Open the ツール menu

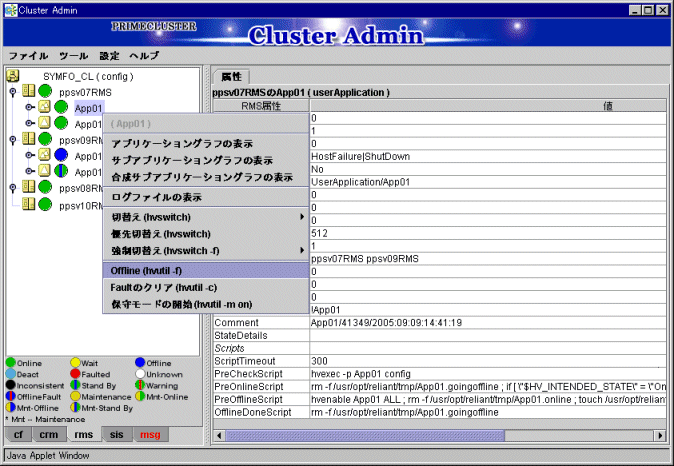point(74,56)
